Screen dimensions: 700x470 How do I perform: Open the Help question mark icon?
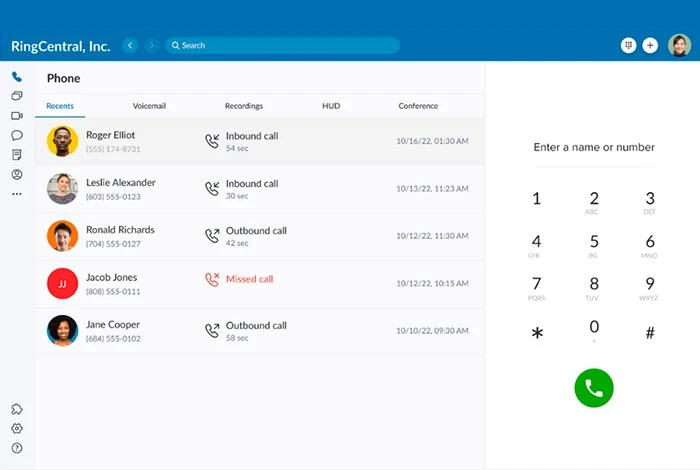click(17, 448)
